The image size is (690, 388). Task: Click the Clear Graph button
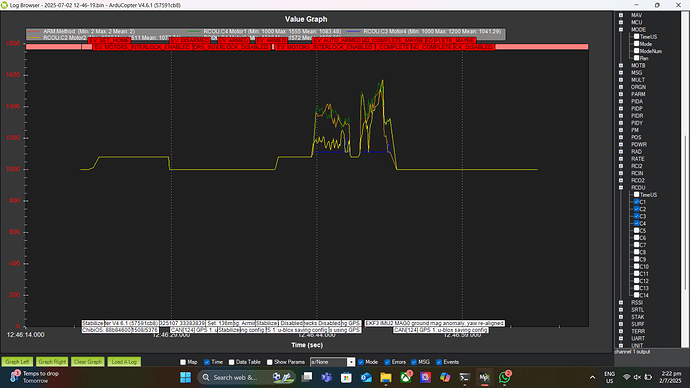pos(88,362)
